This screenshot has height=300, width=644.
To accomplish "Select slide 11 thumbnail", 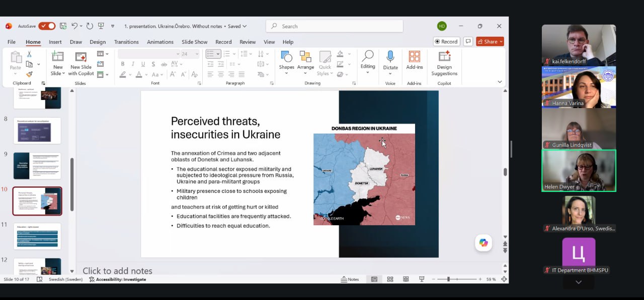I will 37,236.
